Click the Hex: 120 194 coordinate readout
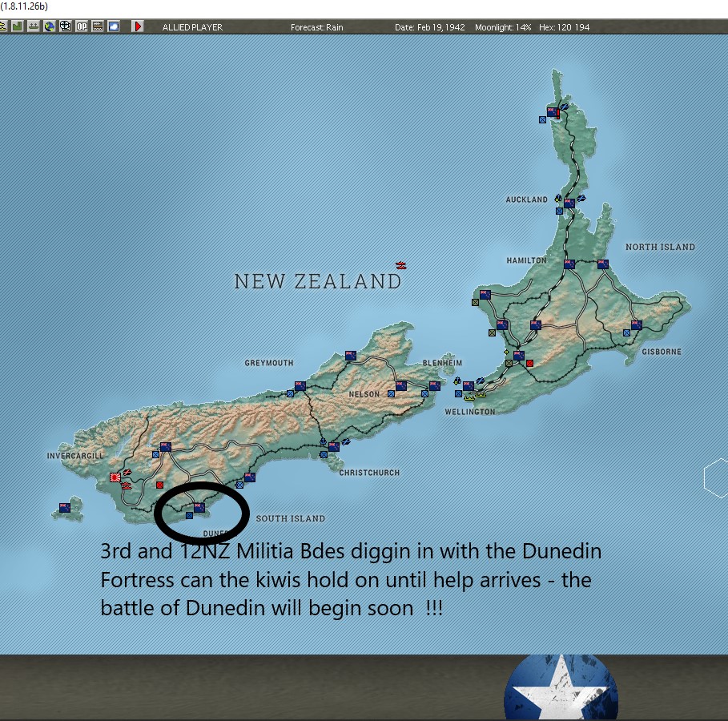The height and width of the screenshot is (721, 728). coord(564,27)
